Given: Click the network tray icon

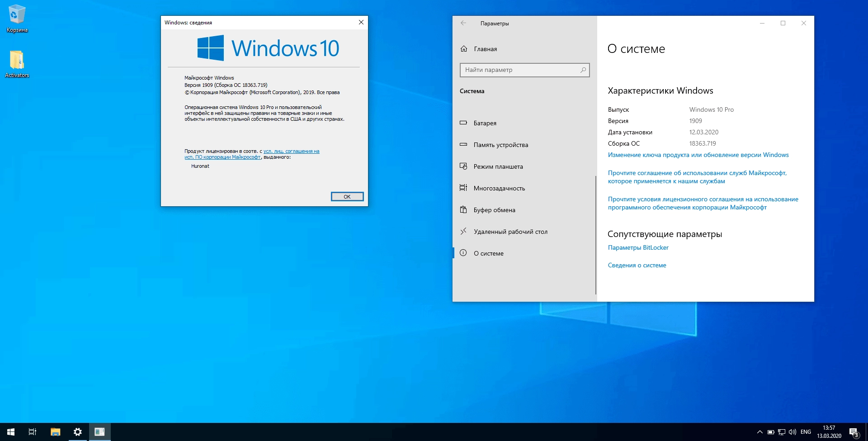Looking at the screenshot, I should coord(782,432).
